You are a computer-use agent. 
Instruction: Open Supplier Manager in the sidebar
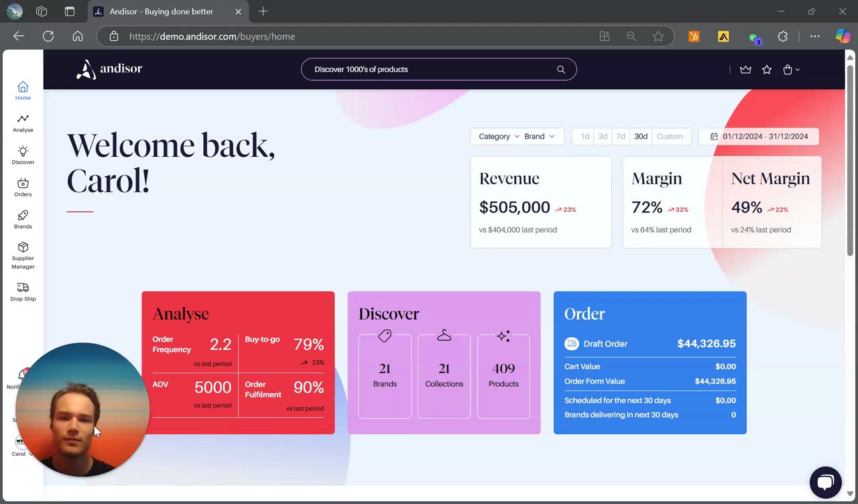click(x=23, y=255)
